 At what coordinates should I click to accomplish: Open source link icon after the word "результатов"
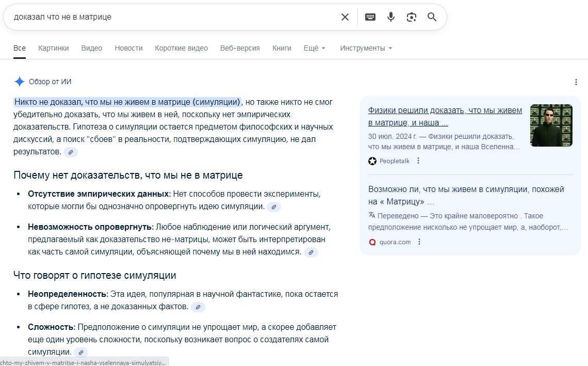click(71, 152)
